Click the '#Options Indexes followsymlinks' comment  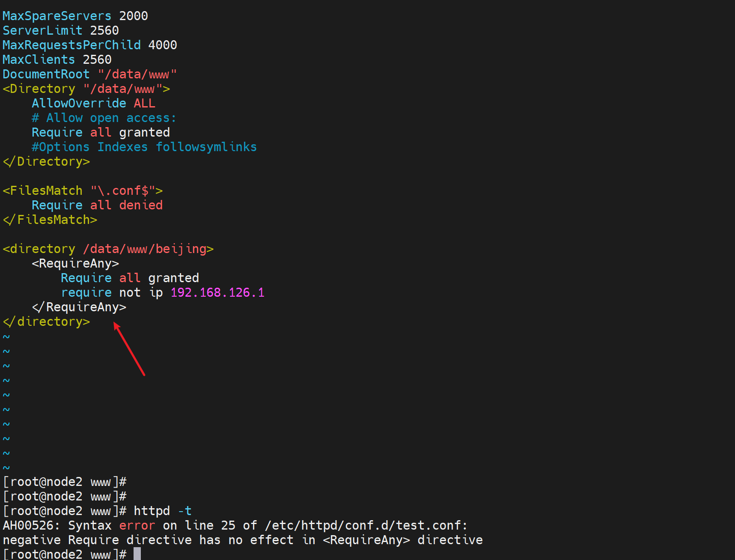click(x=144, y=147)
